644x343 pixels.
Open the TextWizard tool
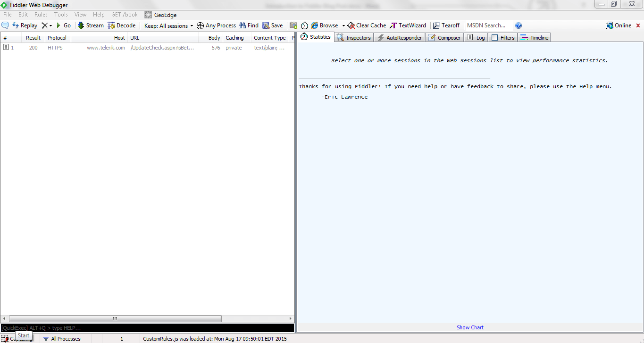point(408,25)
